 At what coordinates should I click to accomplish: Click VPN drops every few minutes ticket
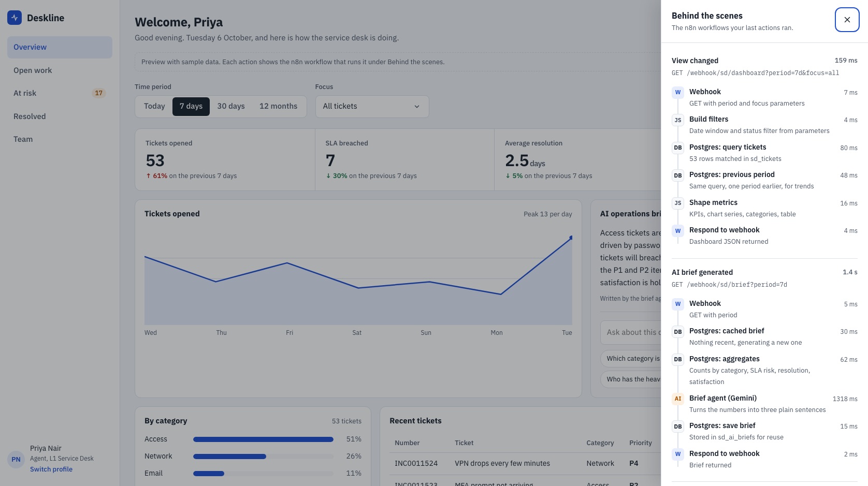pyautogui.click(x=502, y=463)
